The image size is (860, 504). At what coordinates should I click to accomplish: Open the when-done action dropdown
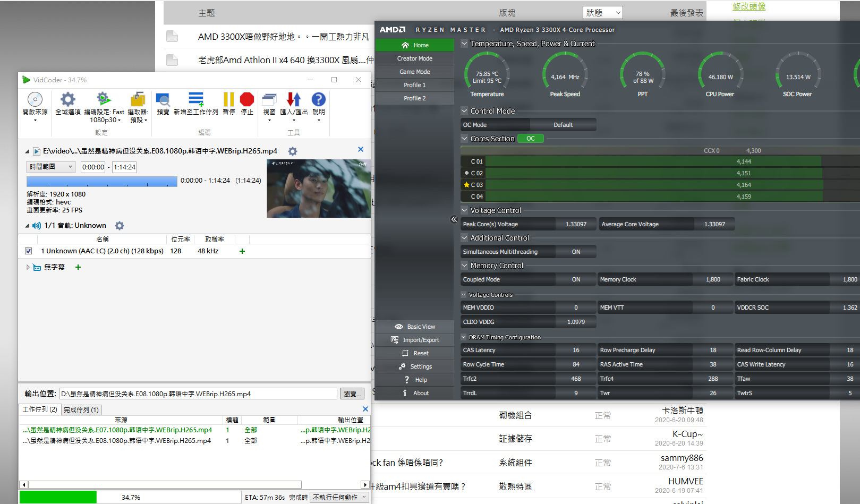[339, 497]
